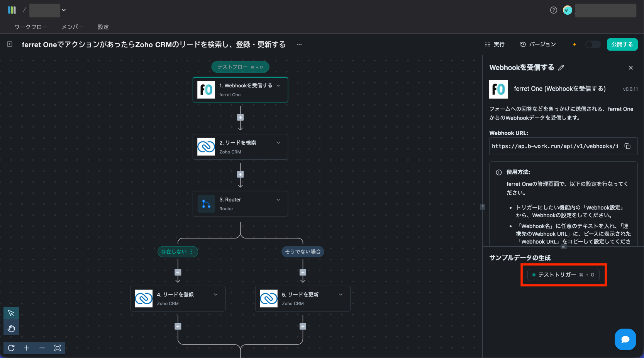Click the テストトリガー button

(x=563, y=275)
